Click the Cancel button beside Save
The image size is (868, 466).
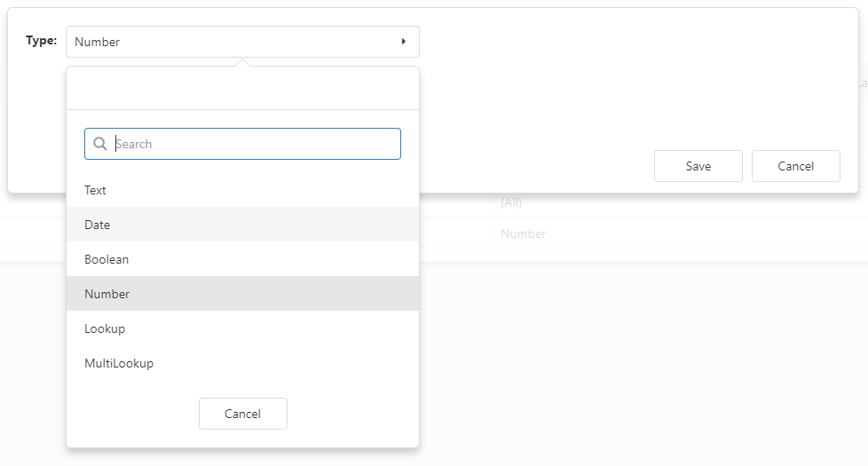tap(795, 166)
